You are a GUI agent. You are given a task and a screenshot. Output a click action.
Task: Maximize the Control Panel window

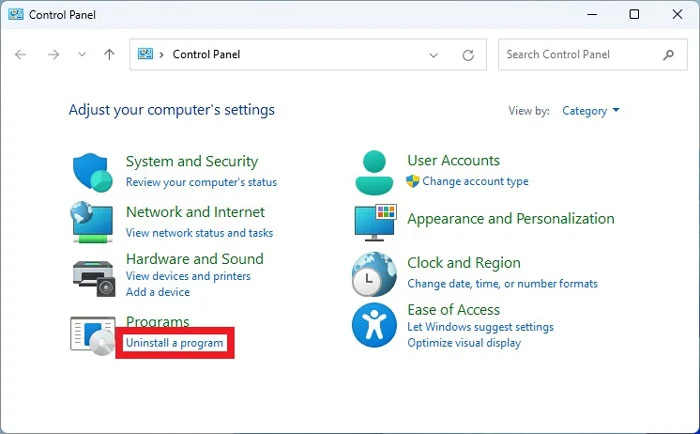[634, 14]
